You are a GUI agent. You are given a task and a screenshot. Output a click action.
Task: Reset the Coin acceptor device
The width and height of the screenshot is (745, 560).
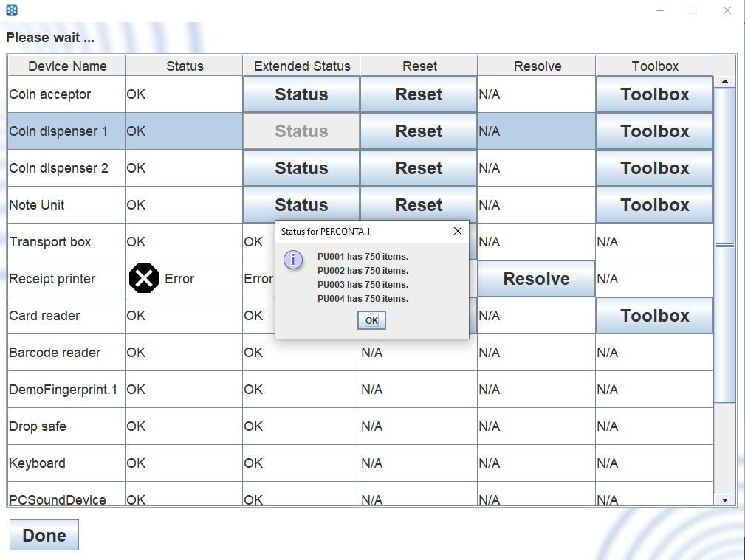point(419,94)
